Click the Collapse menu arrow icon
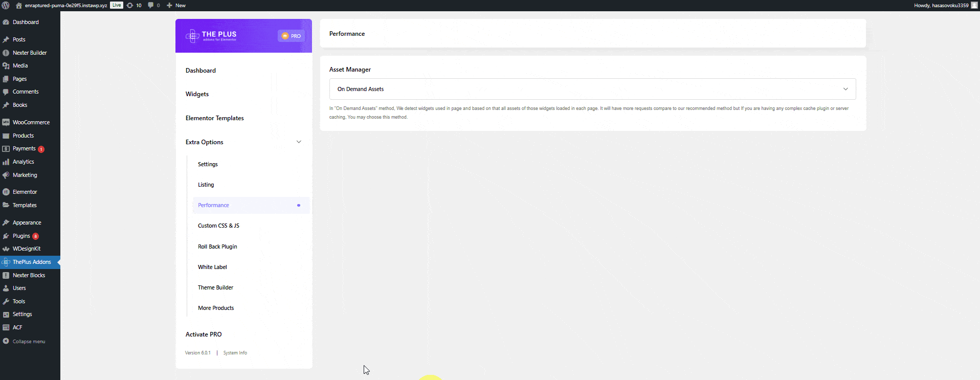The width and height of the screenshot is (980, 380). pyautogui.click(x=6, y=341)
